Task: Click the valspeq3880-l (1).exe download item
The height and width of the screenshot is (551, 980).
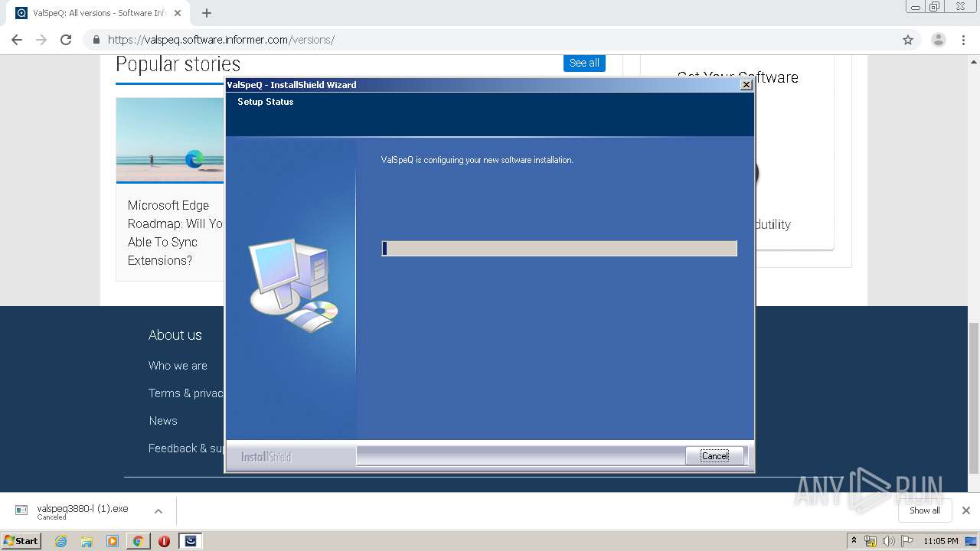Action: pyautogui.click(x=82, y=511)
